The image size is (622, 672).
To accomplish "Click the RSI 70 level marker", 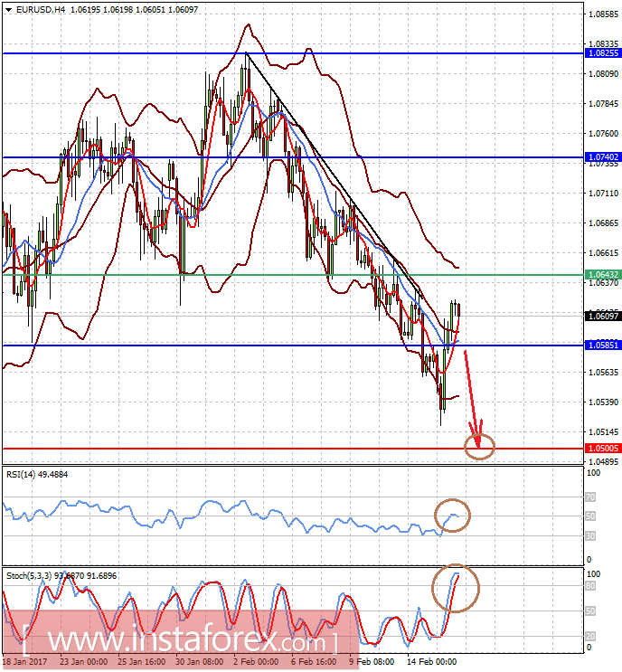I will click(x=590, y=497).
